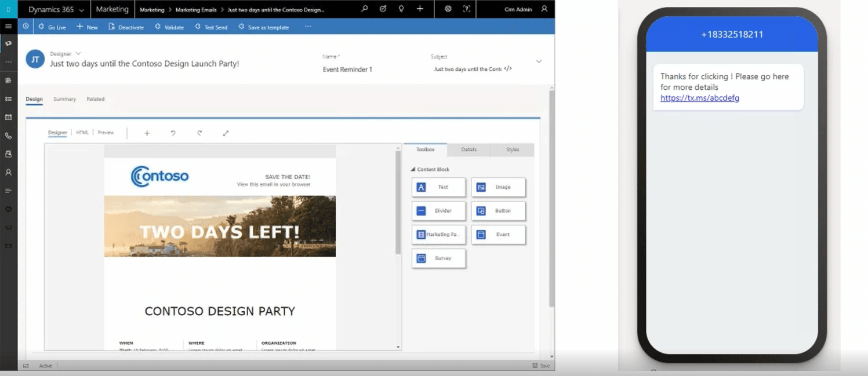Viewport: 868px width, 376px height.
Task: Click the SAVE THE DATE! text
Action: coord(288,177)
